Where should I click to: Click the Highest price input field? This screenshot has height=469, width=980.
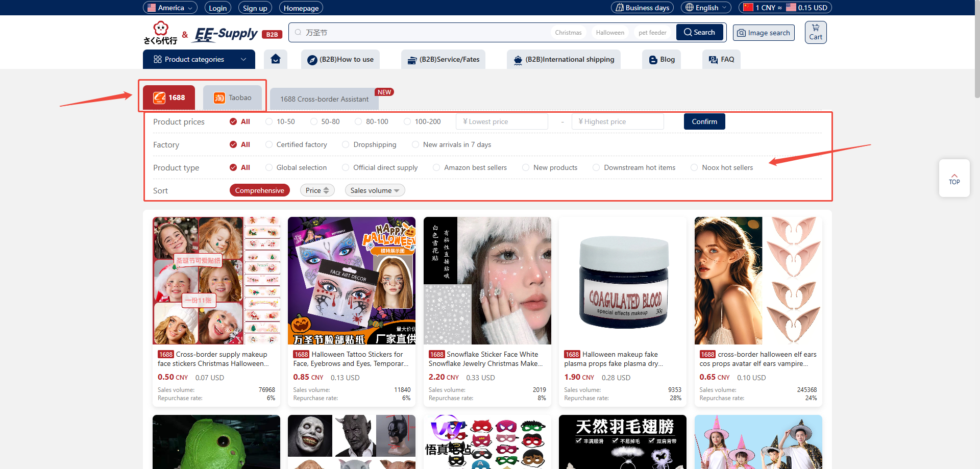click(618, 121)
